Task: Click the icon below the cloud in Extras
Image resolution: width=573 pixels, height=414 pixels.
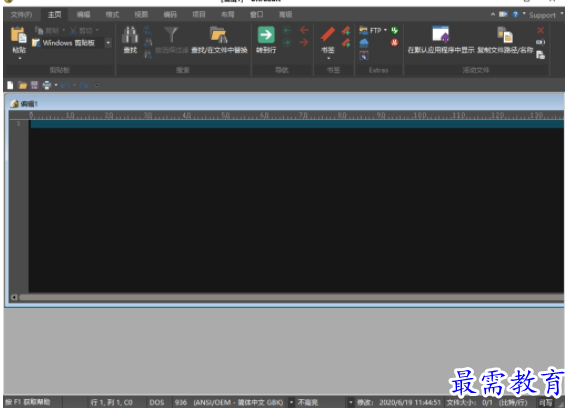Action: tap(364, 56)
